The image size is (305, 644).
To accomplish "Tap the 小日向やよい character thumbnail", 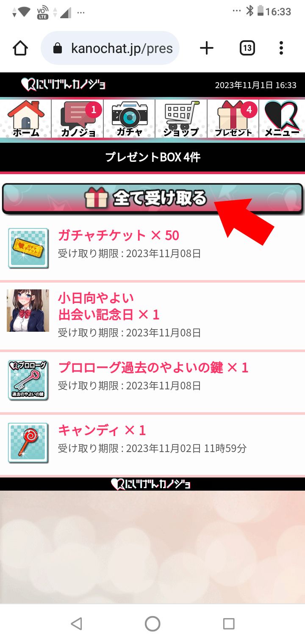I will click(28, 311).
